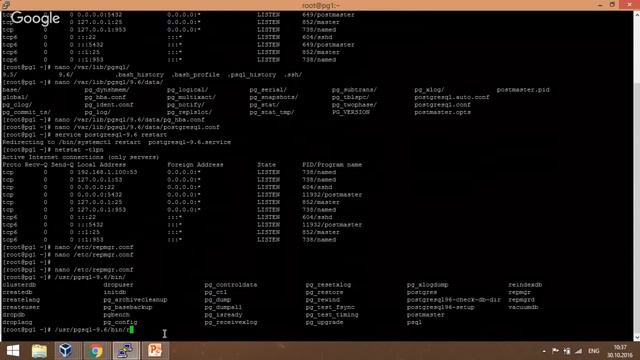Click 'reindexdb' in bin listing
The height and width of the screenshot is (360, 640).
525,284
